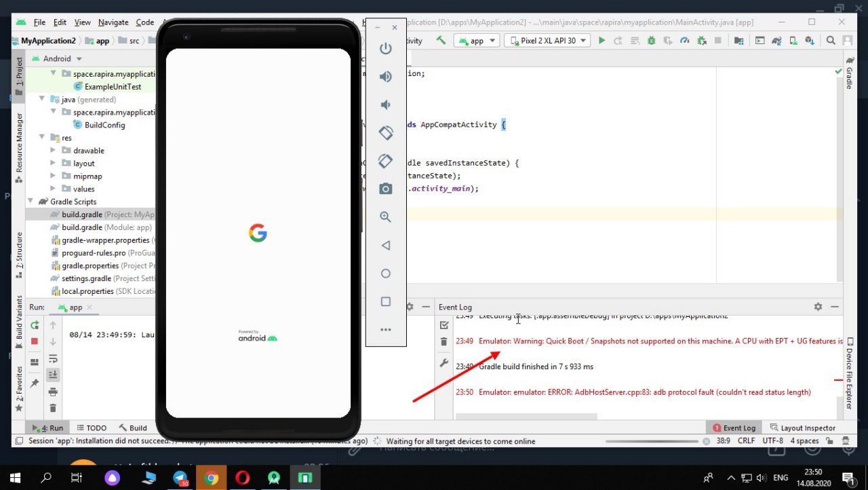This screenshot has width=868, height=490.
Task: Open Event Log gear options
Action: click(x=818, y=307)
